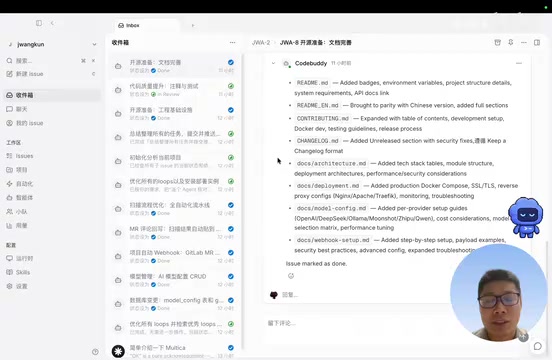Open notification 模型管理：AI 模型配置 CRUD
552x360 pixels.
tap(174, 280)
